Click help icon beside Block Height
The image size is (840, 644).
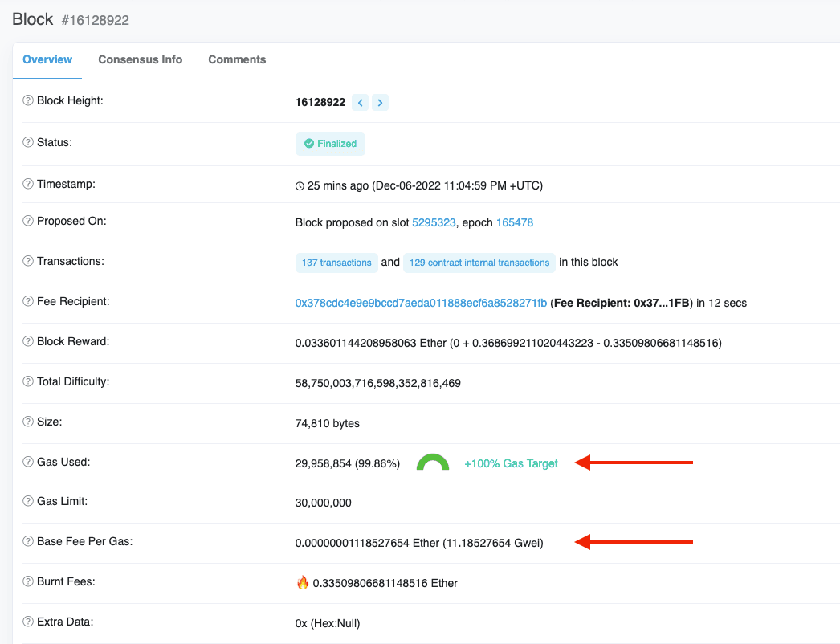pyautogui.click(x=28, y=101)
